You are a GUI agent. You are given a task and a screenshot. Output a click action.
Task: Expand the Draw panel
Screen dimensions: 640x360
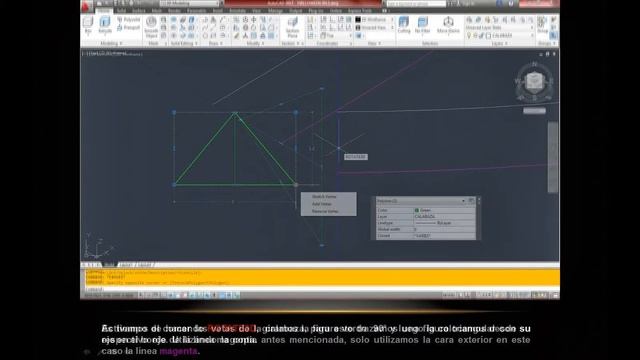pos(216,43)
